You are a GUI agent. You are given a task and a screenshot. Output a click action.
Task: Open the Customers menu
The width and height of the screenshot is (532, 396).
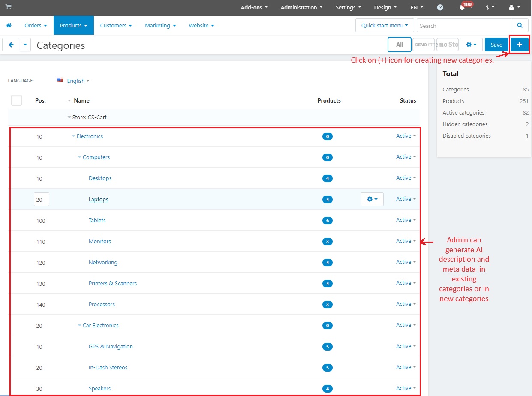point(116,26)
